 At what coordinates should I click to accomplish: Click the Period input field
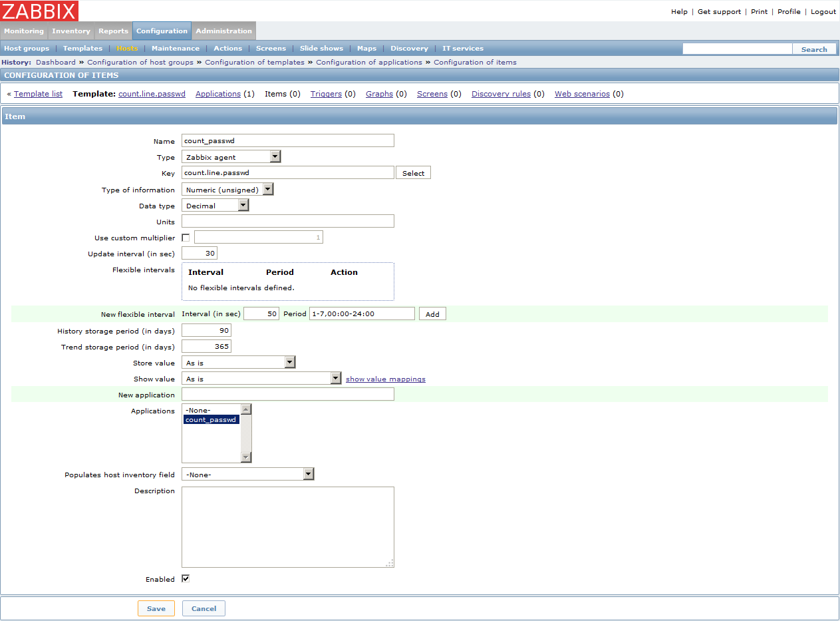362,313
